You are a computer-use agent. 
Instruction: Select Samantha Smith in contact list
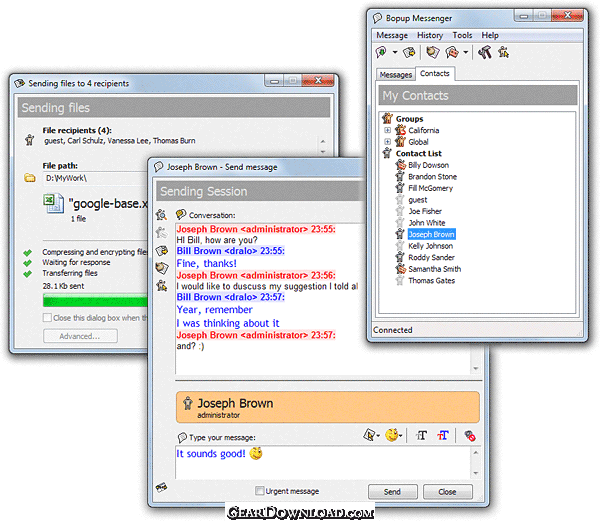pyautogui.click(x=434, y=269)
